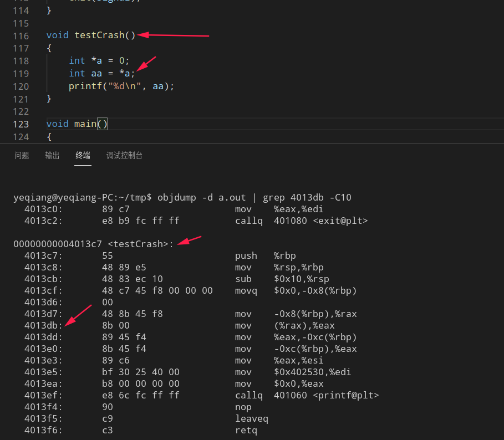
Task: Click the closing brace on line 121
Action: [49, 99]
